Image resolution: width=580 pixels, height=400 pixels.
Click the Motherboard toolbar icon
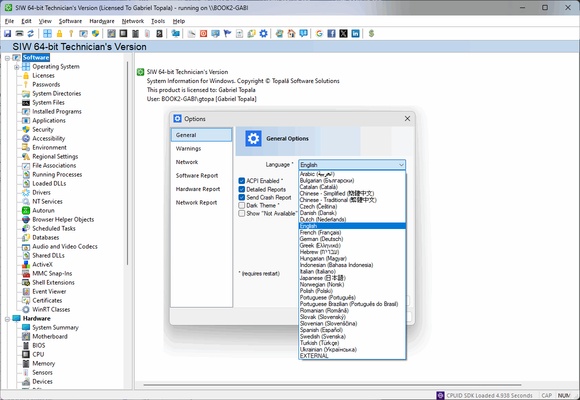[111, 34]
